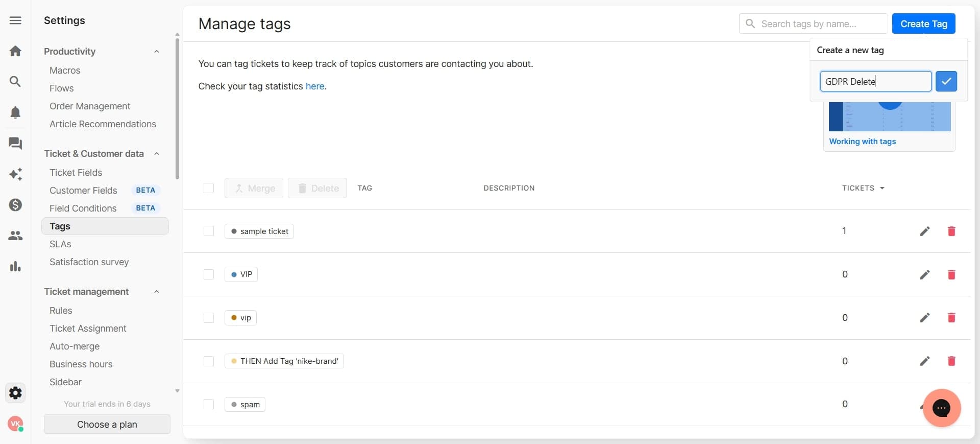Click the Choose a plan button
The height and width of the screenshot is (444, 980).
[107, 424]
